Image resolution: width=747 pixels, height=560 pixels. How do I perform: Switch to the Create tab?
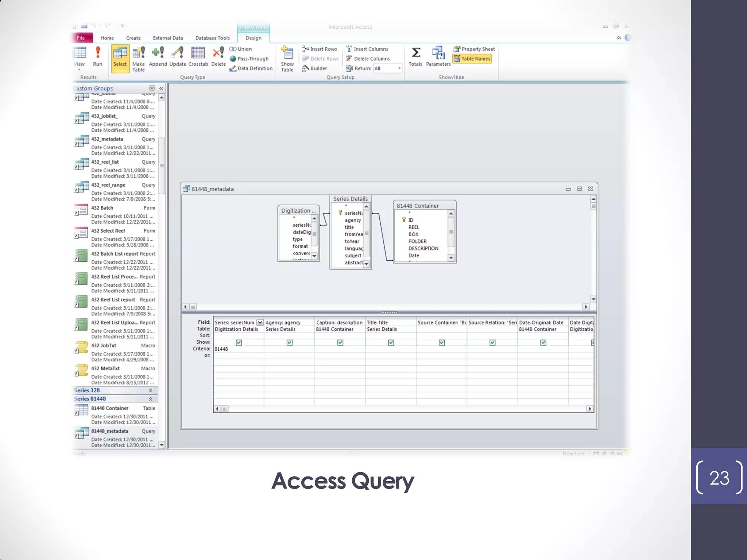click(133, 38)
